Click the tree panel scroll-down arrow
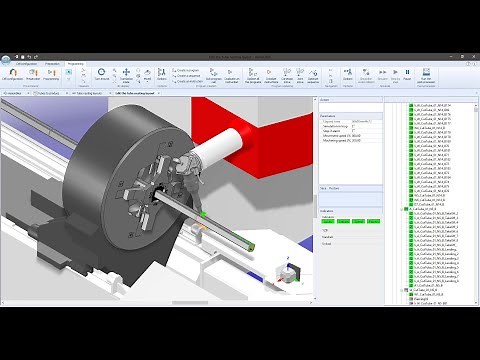This screenshot has width=480, height=360. pyautogui.click(x=476, y=302)
